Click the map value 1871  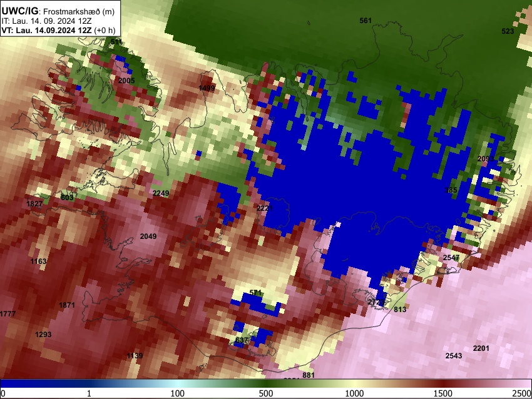coord(67,305)
